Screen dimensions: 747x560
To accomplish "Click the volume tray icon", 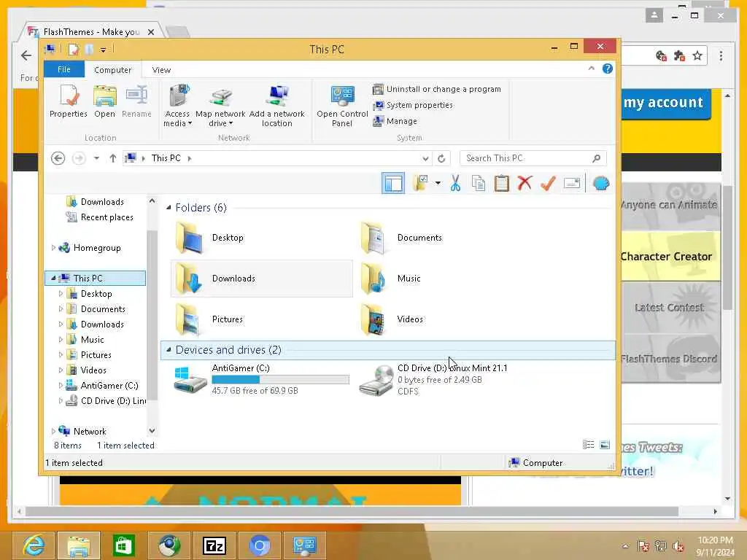I will point(678,546).
